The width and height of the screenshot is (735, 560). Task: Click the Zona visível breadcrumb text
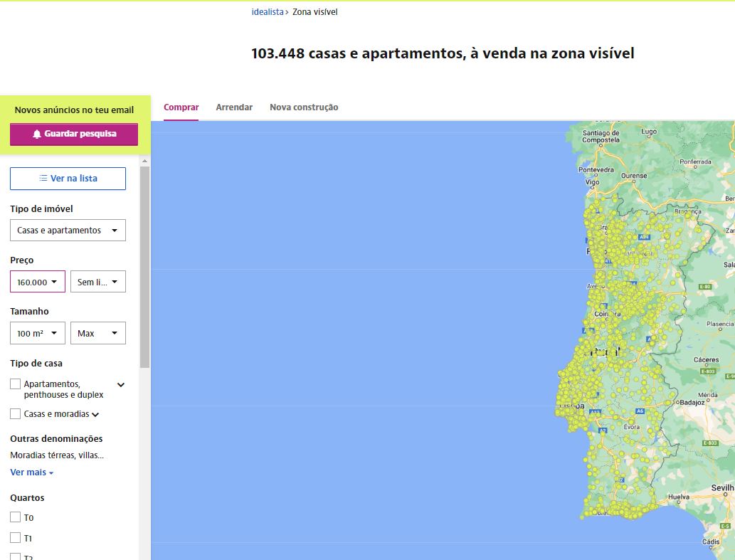[315, 11]
